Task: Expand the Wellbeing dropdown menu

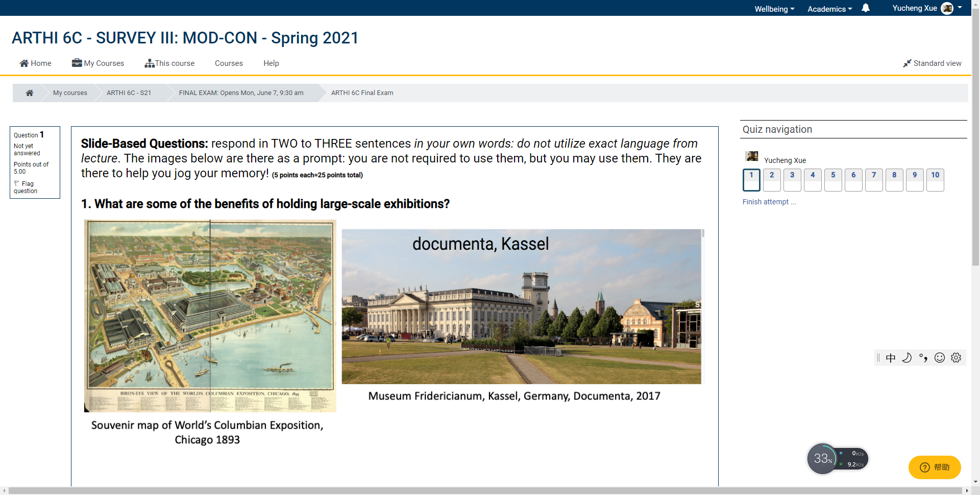Action: pos(774,9)
